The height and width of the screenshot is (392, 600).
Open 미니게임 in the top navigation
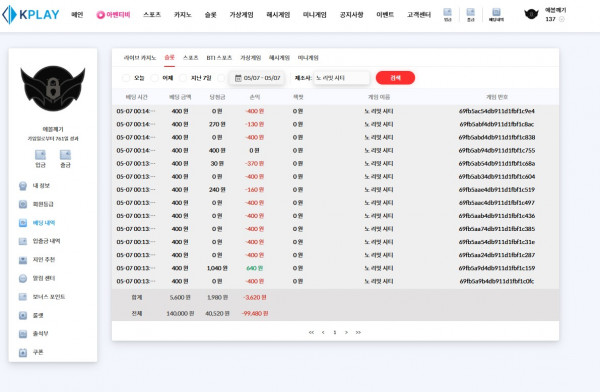point(315,15)
